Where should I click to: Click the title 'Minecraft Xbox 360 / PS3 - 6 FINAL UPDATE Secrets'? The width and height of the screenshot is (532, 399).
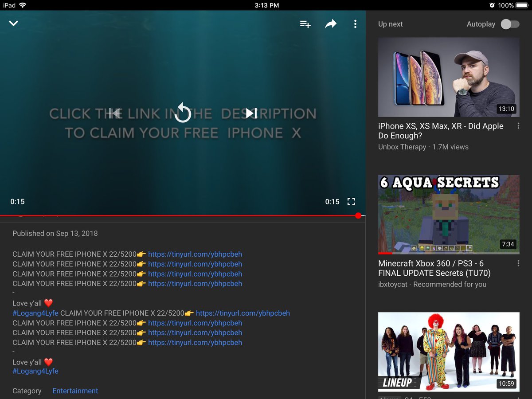(x=434, y=268)
